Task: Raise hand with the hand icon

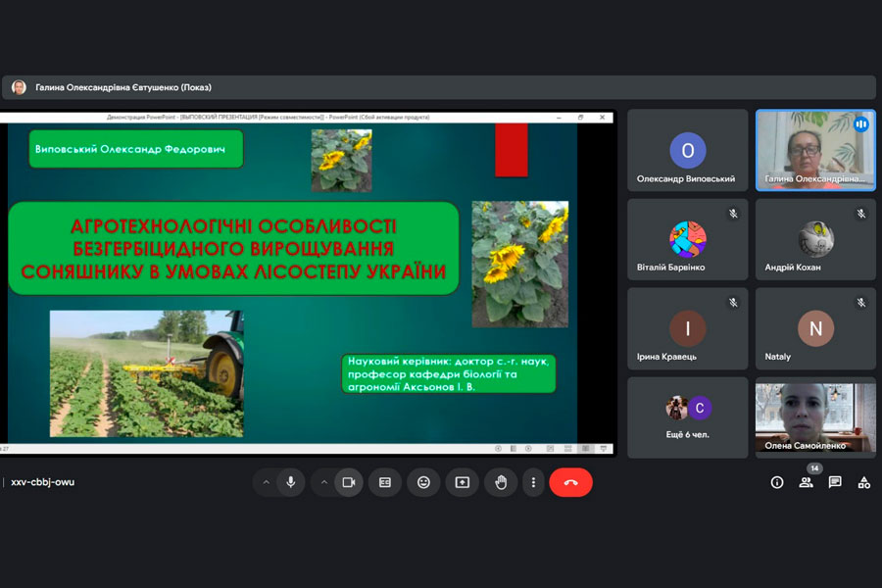Action: pyautogui.click(x=501, y=482)
